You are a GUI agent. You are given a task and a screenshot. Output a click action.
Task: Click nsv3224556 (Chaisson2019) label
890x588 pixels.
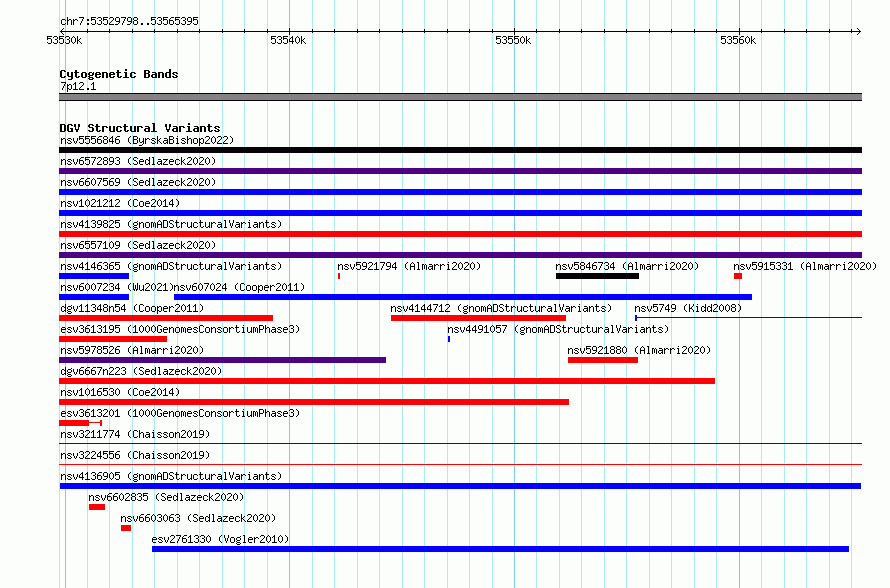135,455
